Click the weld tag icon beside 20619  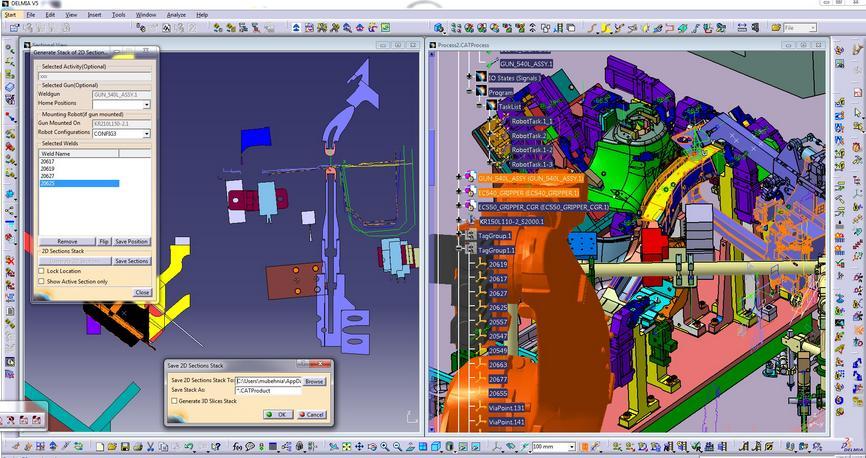tap(480, 264)
